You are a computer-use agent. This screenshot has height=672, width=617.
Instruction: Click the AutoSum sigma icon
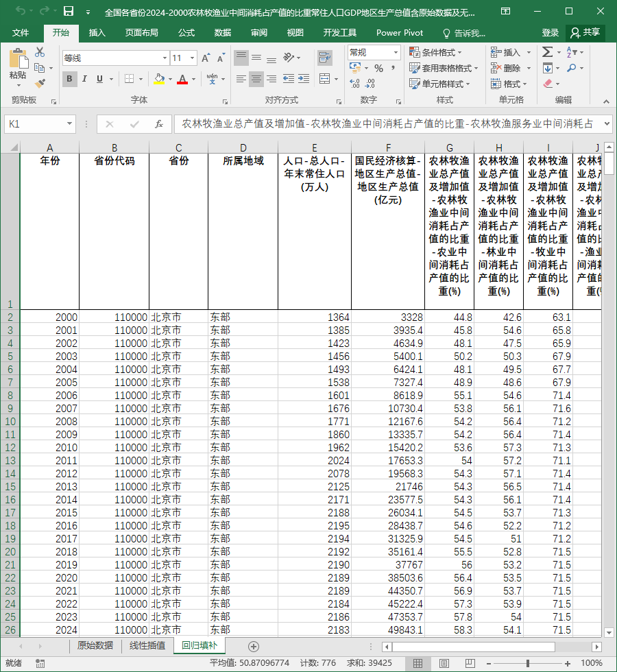coord(547,52)
